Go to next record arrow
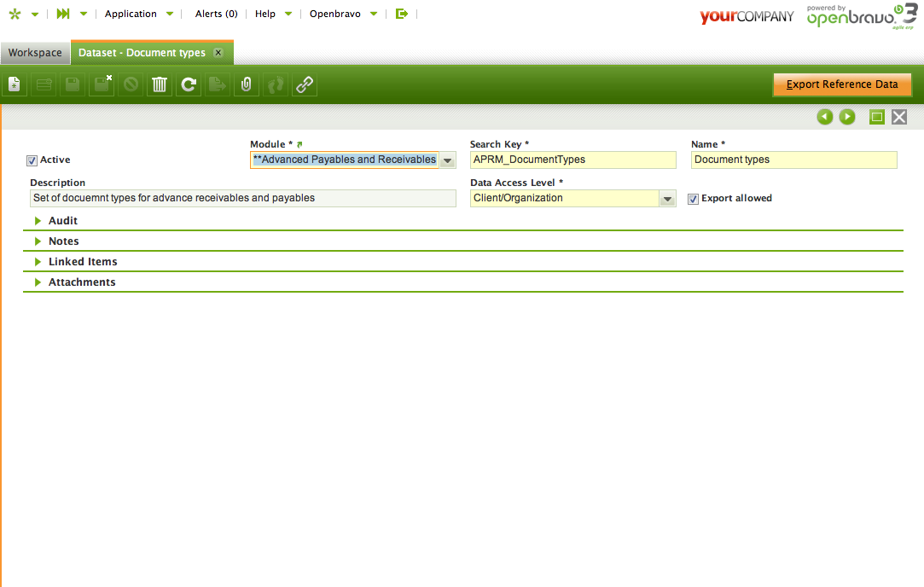This screenshot has height=587, width=924. pyautogui.click(x=847, y=117)
